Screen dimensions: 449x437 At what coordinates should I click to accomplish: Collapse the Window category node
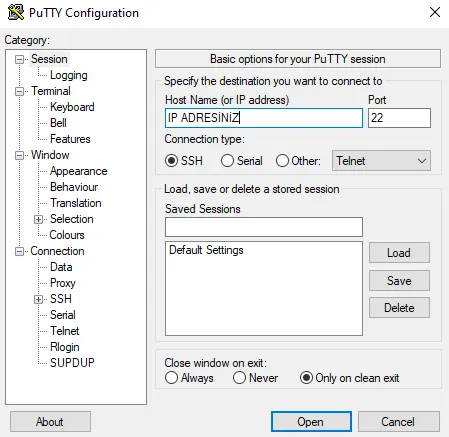[20, 155]
